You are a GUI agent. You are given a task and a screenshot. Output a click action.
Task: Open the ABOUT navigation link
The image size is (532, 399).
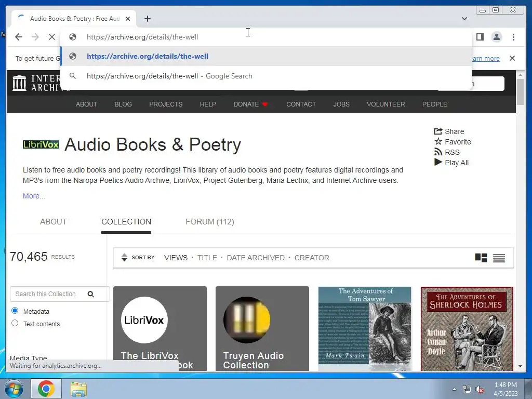click(x=87, y=104)
